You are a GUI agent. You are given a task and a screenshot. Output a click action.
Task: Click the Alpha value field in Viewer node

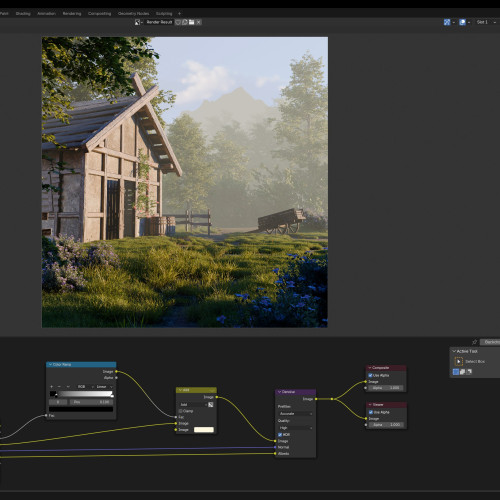tap(386, 425)
